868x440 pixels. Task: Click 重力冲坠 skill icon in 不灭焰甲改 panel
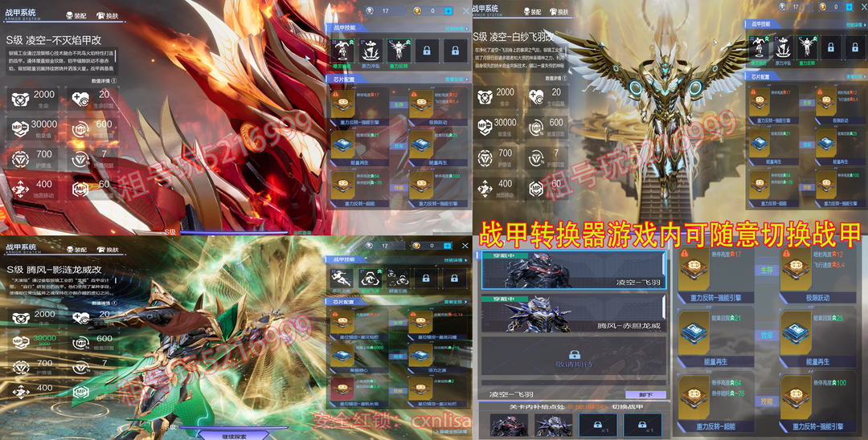pyautogui.click(x=372, y=50)
